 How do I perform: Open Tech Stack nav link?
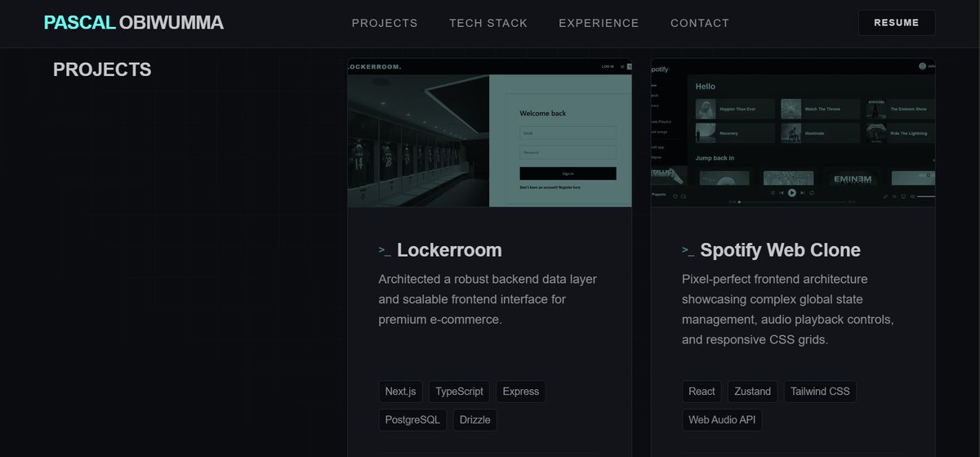pos(488,23)
